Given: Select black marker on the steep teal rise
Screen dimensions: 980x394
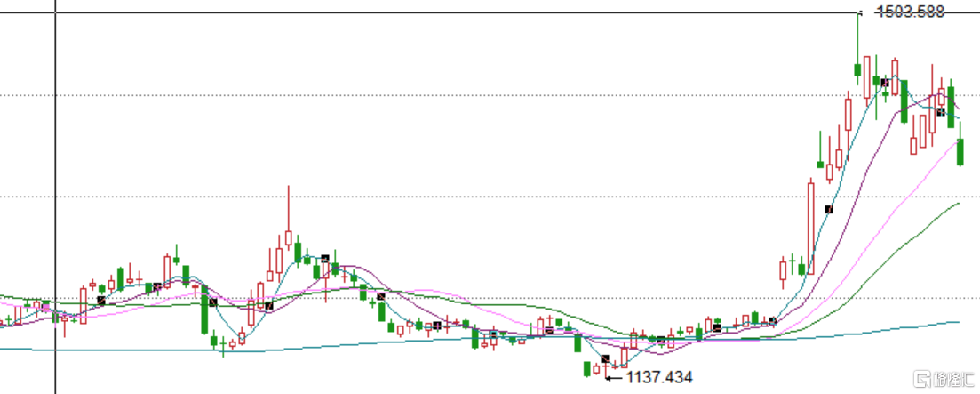Looking at the screenshot, I should (x=829, y=209).
